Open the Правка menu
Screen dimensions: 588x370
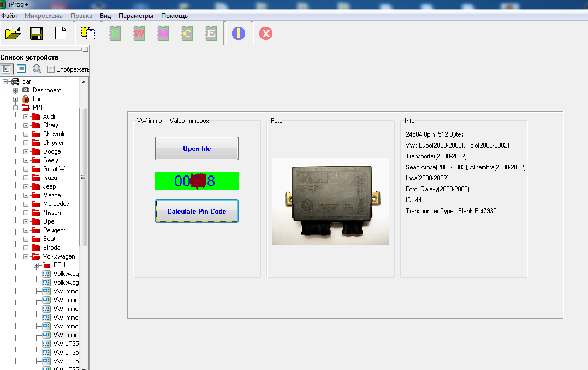pyautogui.click(x=81, y=16)
